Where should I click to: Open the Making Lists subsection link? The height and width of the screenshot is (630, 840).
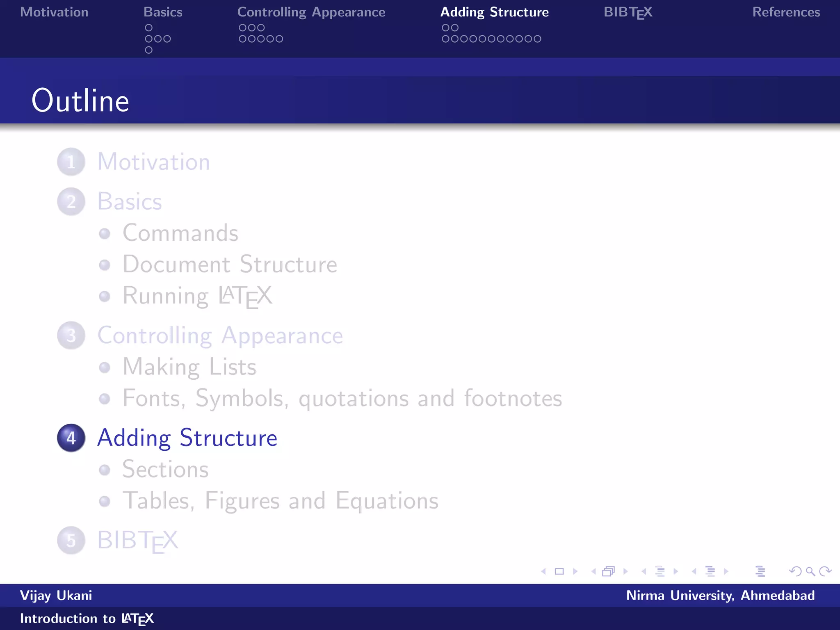189,367
